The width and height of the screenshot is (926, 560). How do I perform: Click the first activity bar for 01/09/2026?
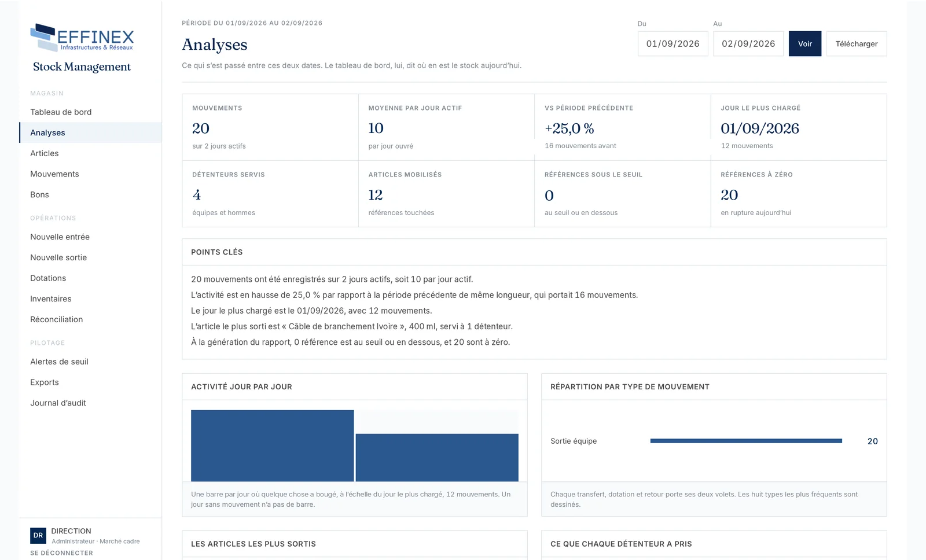tap(272, 446)
